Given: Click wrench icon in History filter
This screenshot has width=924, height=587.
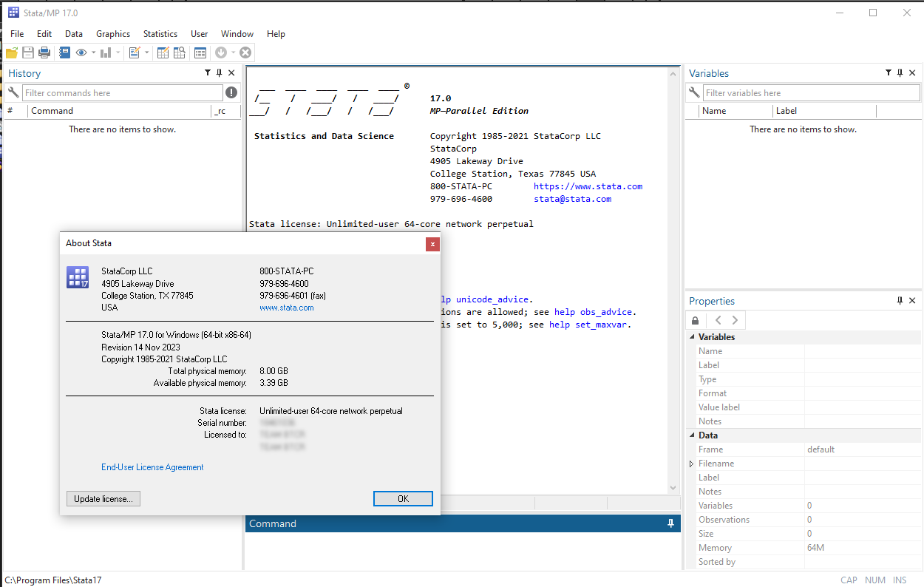Looking at the screenshot, I should (13, 92).
